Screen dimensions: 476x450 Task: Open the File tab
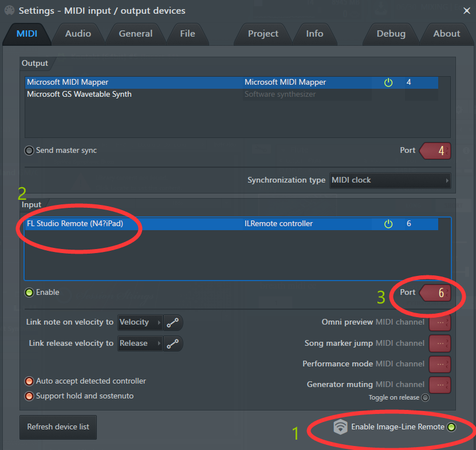point(188,34)
